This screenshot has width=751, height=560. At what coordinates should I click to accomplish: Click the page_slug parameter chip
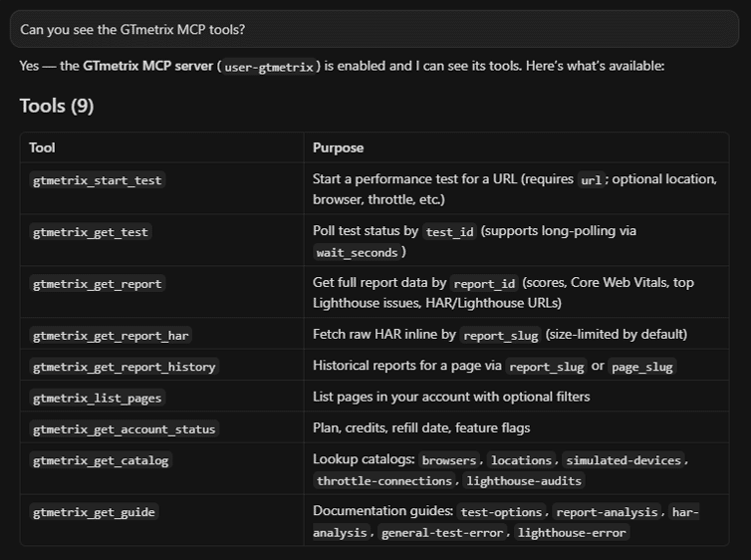point(641,367)
